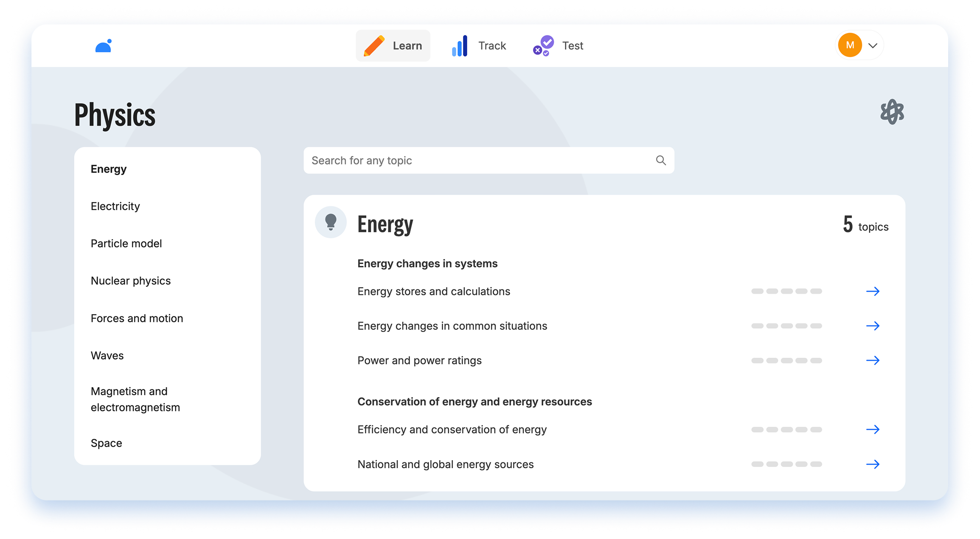
Task: Open Efficiency and conservation of energy topic
Action: tap(452, 430)
